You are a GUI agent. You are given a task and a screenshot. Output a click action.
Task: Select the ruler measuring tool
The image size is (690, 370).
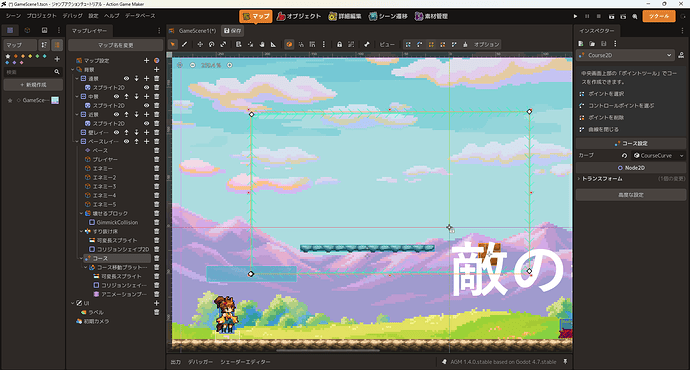click(x=273, y=44)
